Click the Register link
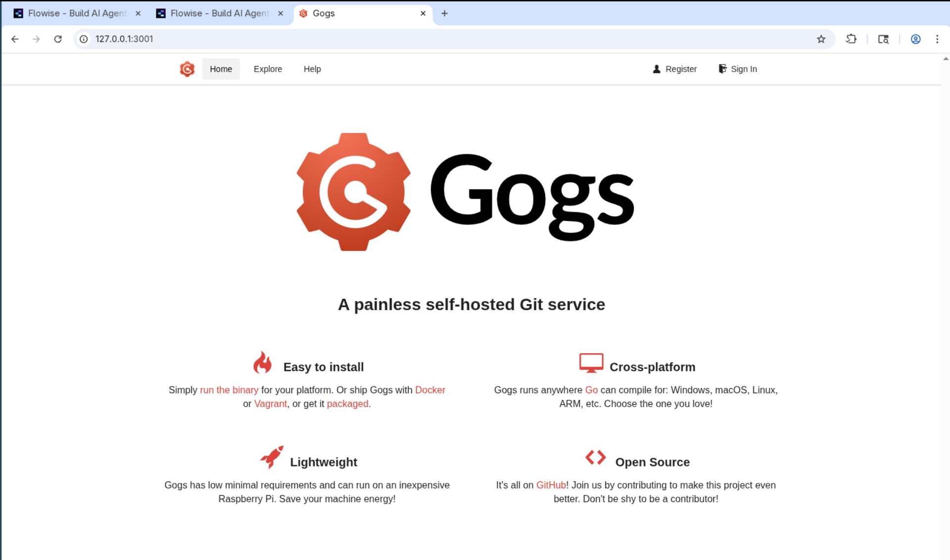This screenshot has height=560, width=950. (x=675, y=69)
